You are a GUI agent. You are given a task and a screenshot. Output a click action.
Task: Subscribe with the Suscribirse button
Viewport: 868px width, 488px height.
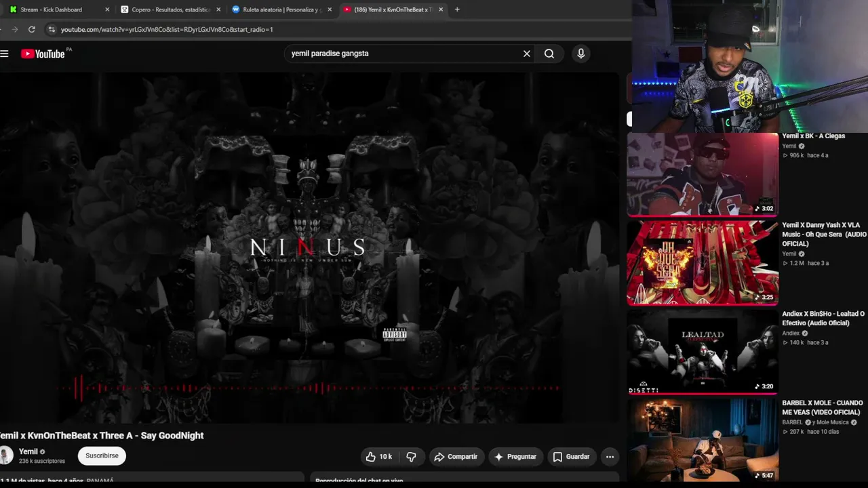pos(102,456)
